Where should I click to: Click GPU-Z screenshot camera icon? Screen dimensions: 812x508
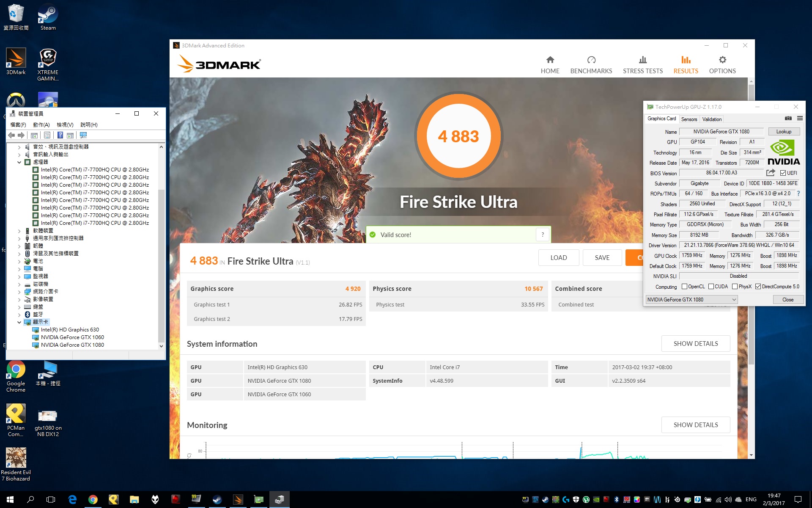pyautogui.click(x=788, y=119)
